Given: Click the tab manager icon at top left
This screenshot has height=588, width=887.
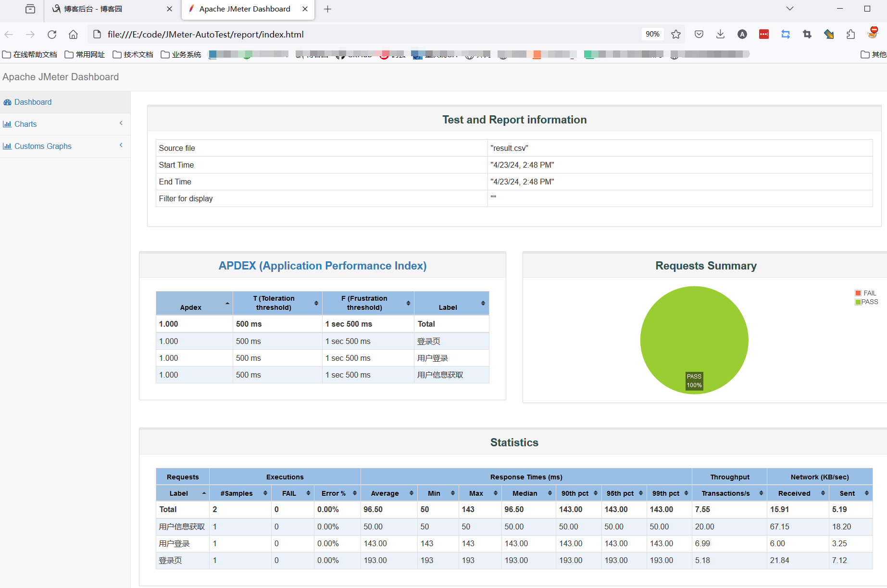Looking at the screenshot, I should [30, 9].
